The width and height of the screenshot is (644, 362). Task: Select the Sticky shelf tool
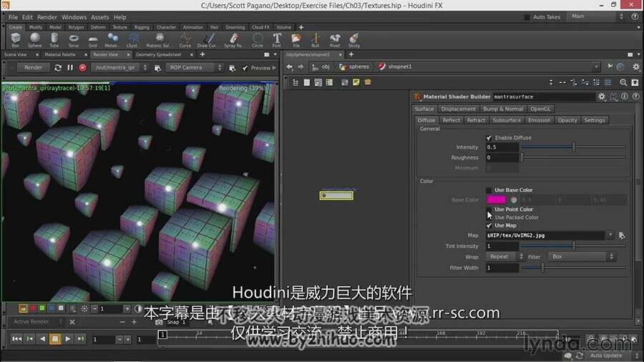click(x=354, y=40)
